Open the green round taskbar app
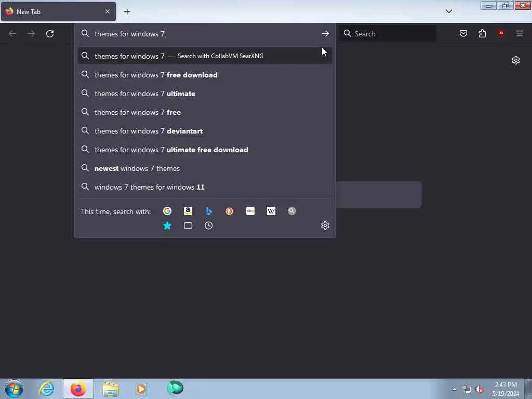 (175, 388)
